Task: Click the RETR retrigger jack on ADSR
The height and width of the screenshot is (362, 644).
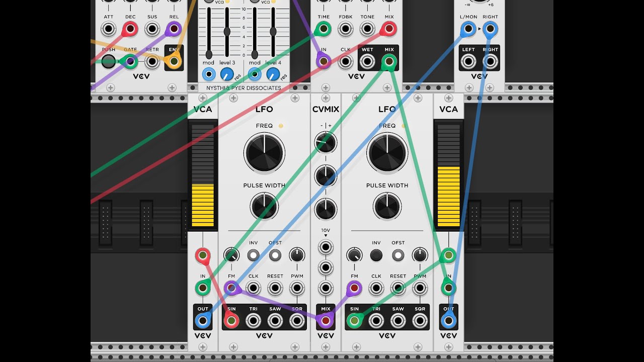Action: pos(152,62)
